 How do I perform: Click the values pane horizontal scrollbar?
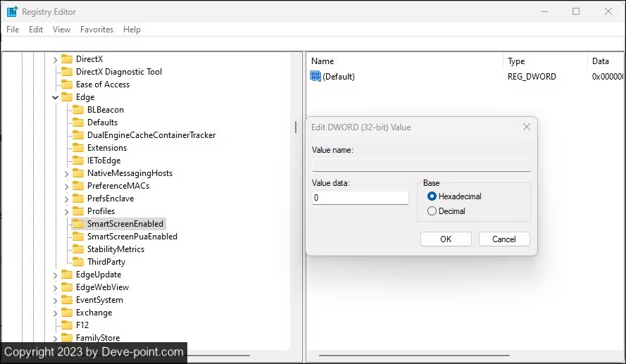point(414,355)
